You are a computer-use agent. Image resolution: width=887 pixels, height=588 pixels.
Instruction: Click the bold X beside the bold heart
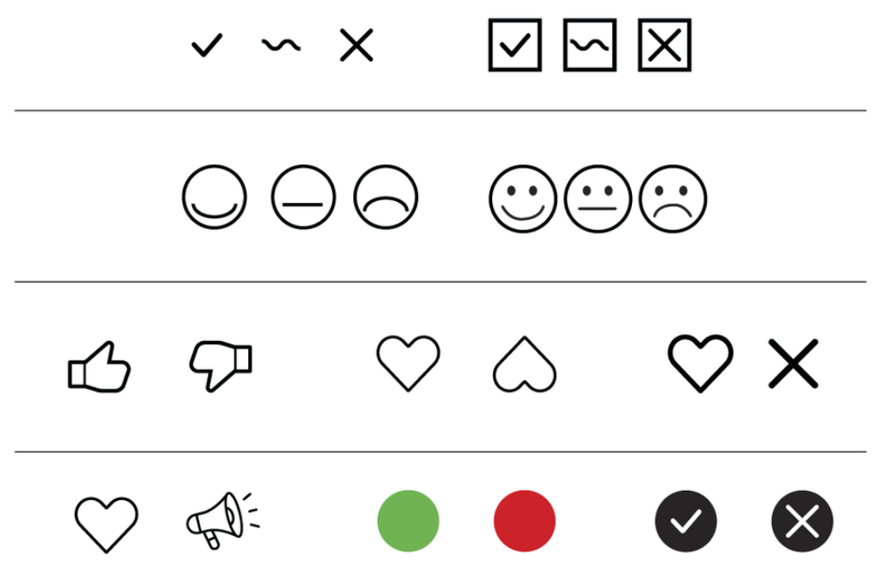[x=793, y=364]
